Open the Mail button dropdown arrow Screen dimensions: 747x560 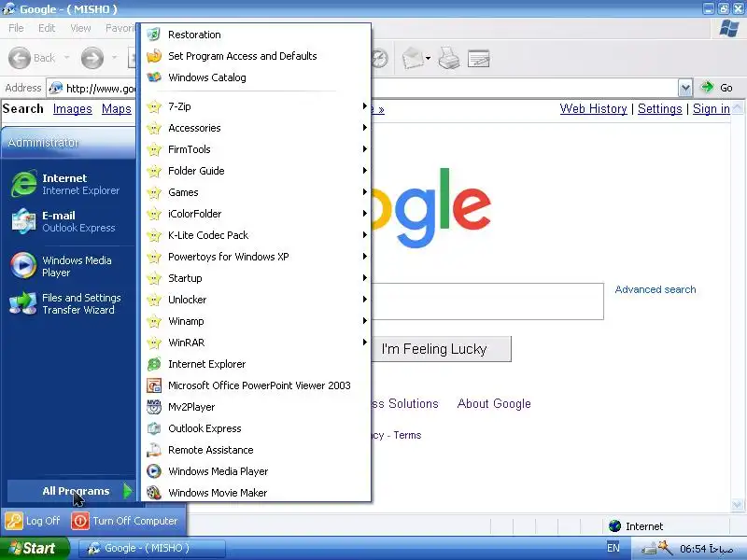pos(428,59)
